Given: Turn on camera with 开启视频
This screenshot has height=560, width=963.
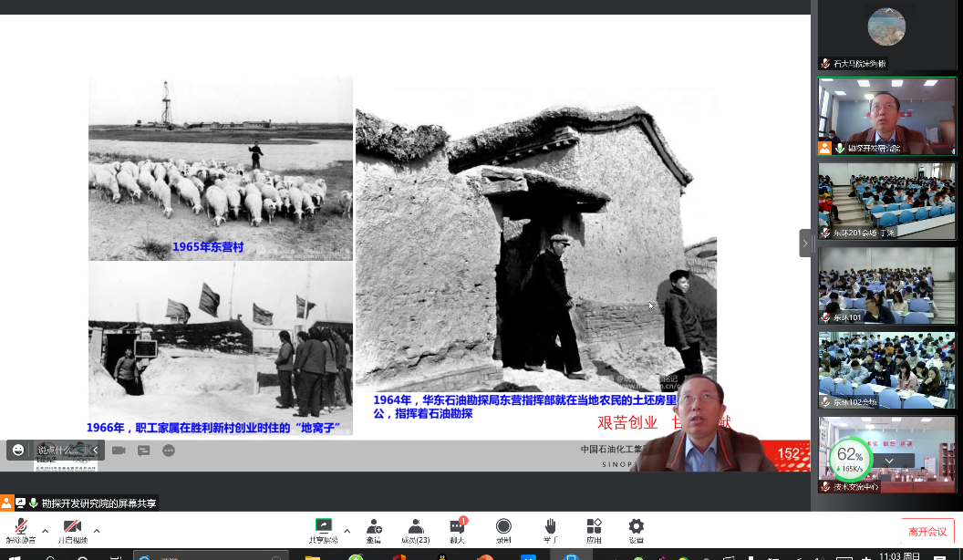Looking at the screenshot, I should (72, 530).
